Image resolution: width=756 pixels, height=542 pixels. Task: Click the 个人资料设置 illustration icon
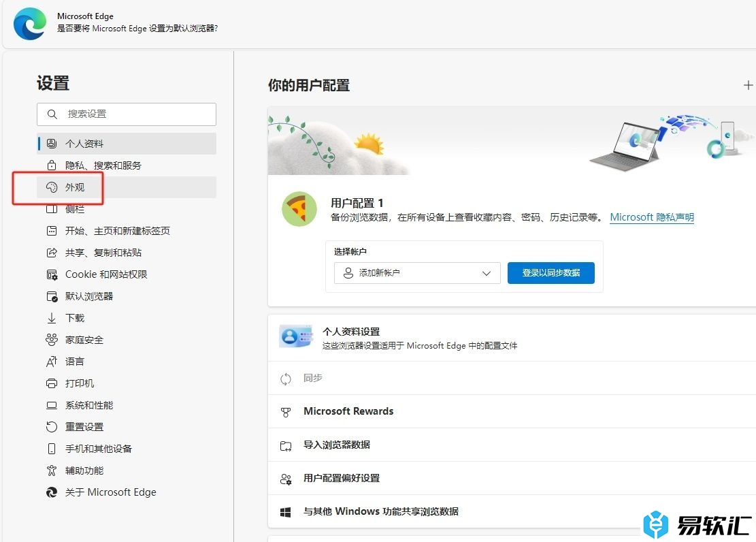(x=295, y=336)
